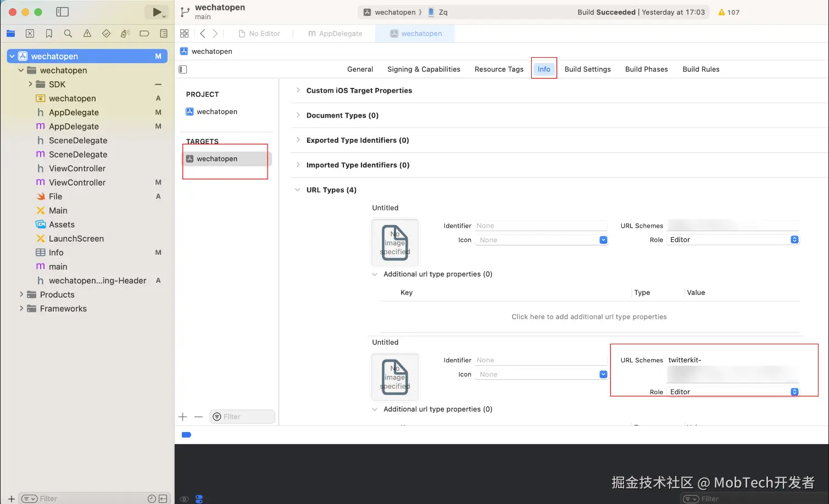The width and height of the screenshot is (829, 504).
Task: Open the source control navigator
Action: click(30, 33)
